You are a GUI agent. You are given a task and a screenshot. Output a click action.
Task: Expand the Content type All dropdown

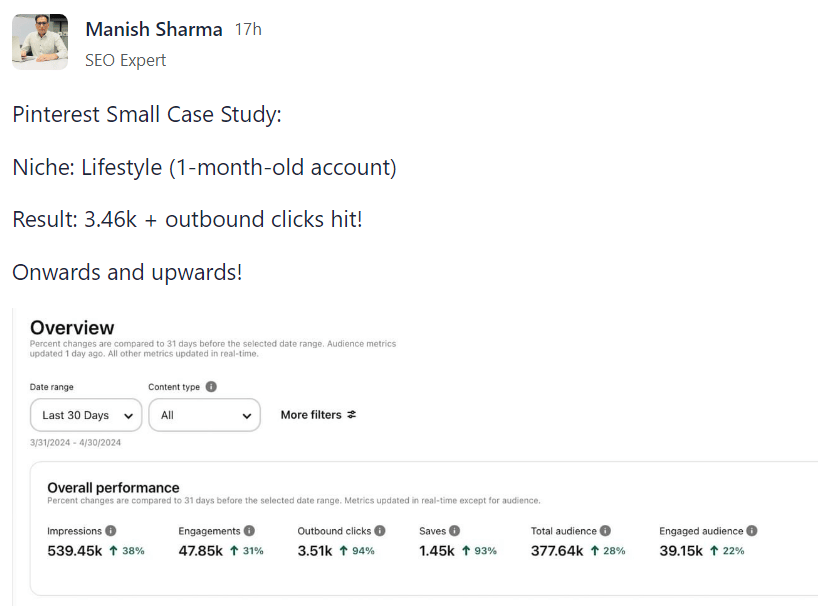204,415
